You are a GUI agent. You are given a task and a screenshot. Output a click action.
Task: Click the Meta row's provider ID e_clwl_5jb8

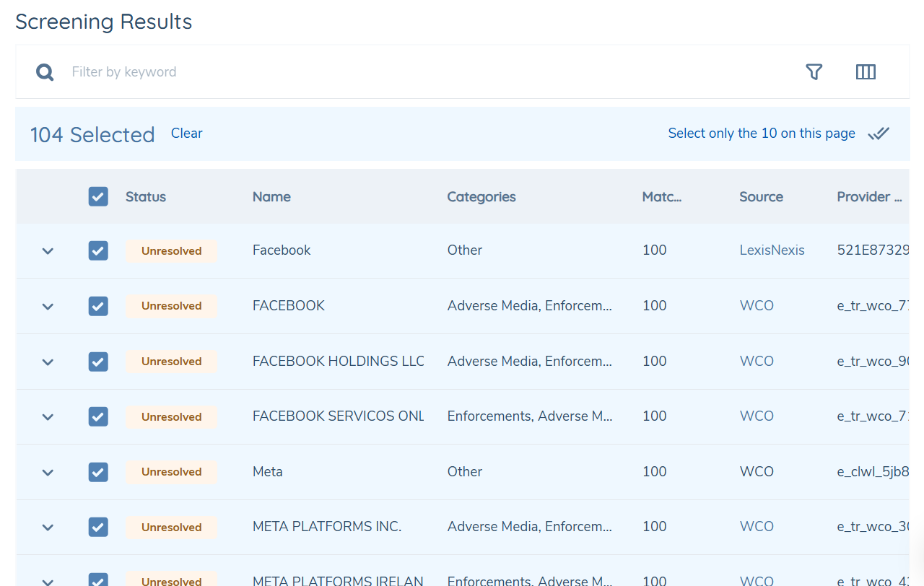873,471
